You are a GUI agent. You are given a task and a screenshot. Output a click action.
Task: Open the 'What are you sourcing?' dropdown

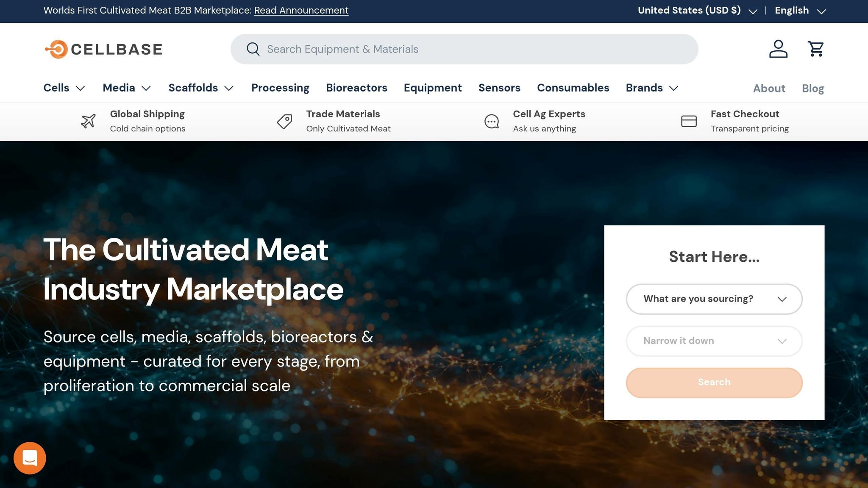pos(714,299)
